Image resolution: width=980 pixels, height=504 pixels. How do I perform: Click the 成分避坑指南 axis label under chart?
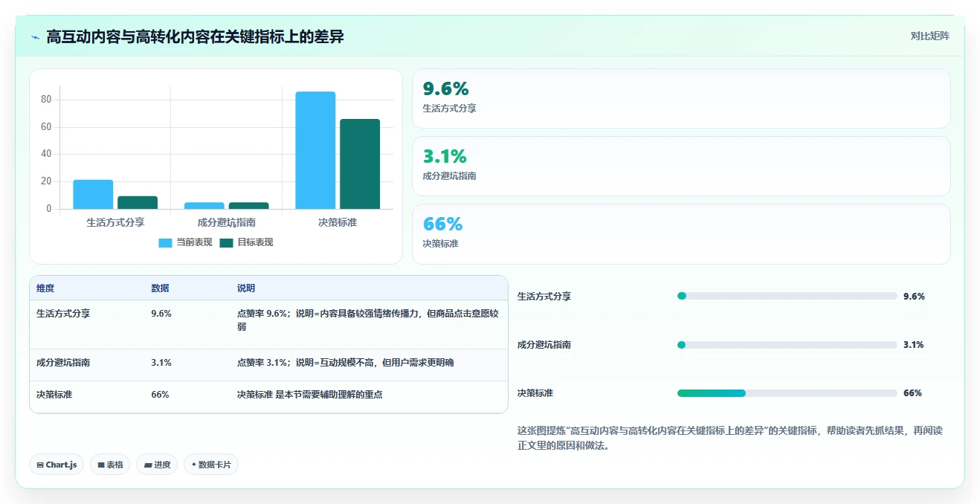pyautogui.click(x=227, y=222)
